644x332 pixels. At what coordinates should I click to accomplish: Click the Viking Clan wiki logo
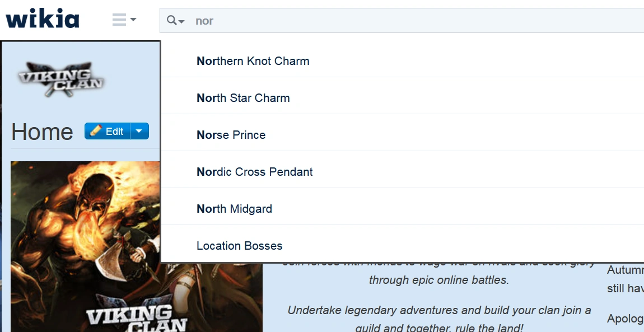pos(61,79)
